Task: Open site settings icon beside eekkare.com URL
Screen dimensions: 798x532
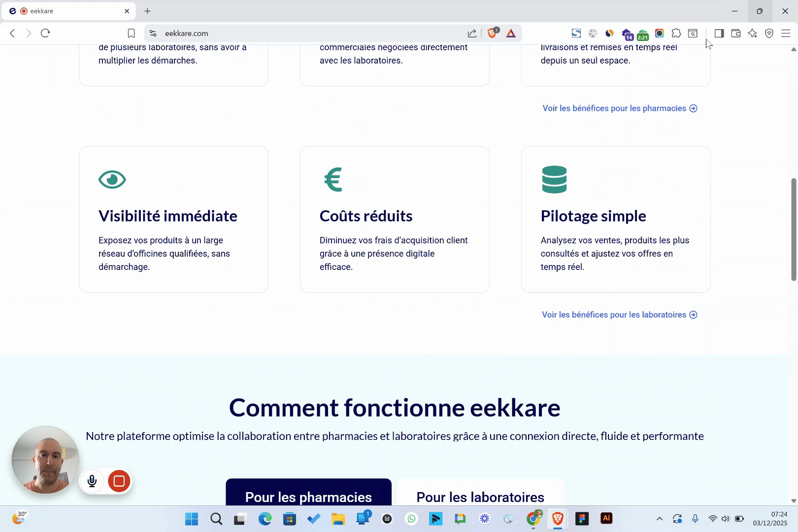Action: (153, 33)
